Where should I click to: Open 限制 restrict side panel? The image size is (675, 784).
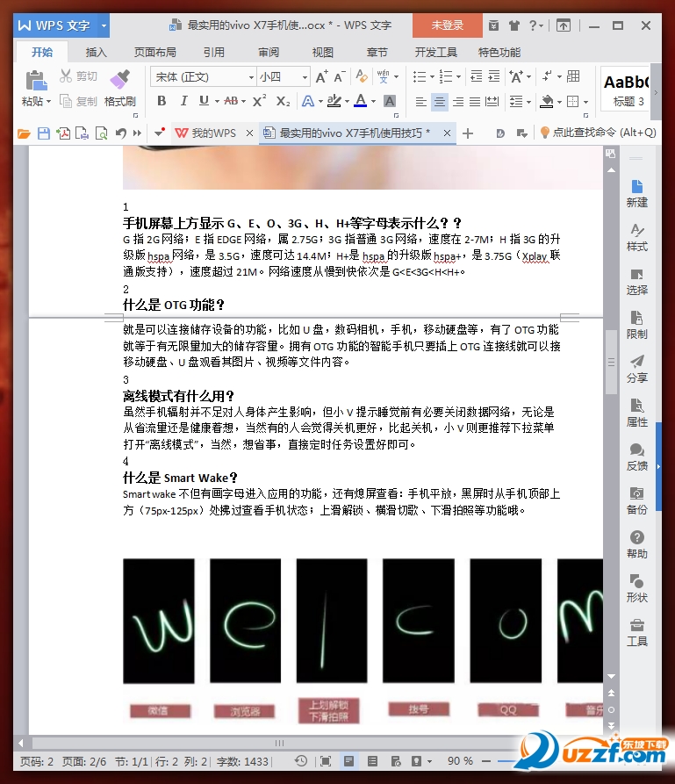coord(636,325)
